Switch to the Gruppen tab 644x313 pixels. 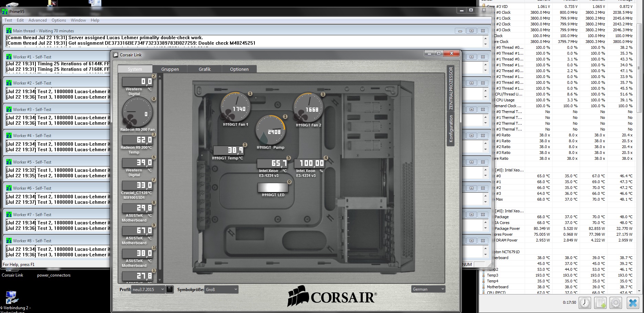tap(170, 69)
